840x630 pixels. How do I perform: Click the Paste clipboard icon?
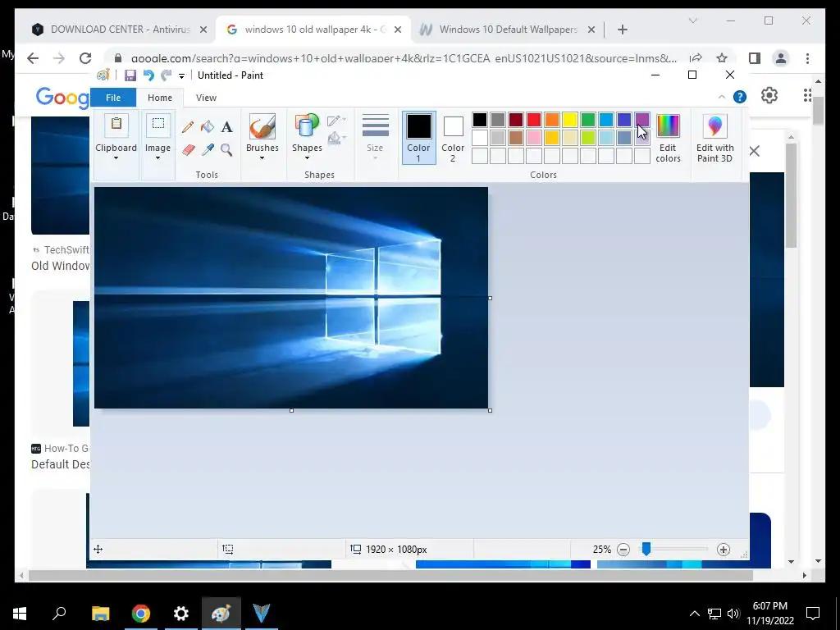[x=116, y=126]
